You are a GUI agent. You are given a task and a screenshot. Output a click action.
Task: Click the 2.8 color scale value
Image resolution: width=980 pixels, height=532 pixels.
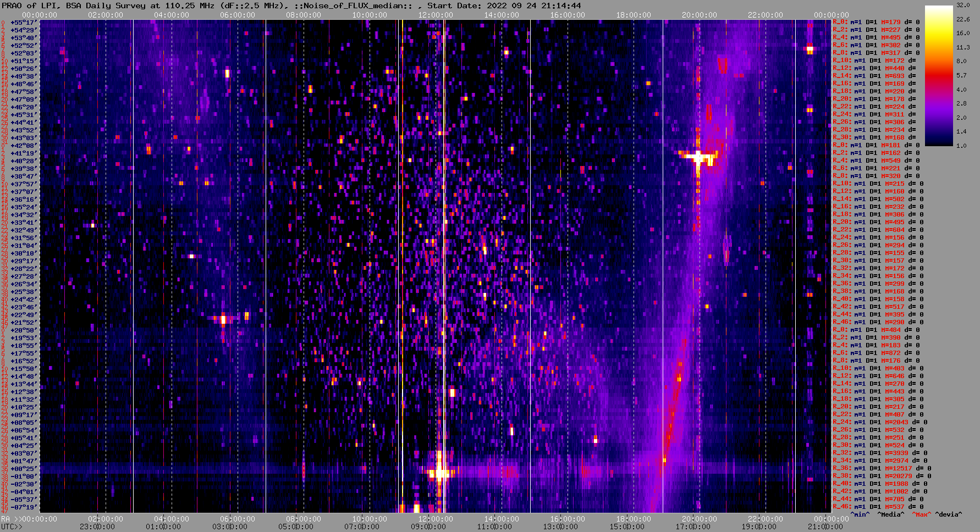coord(961,103)
